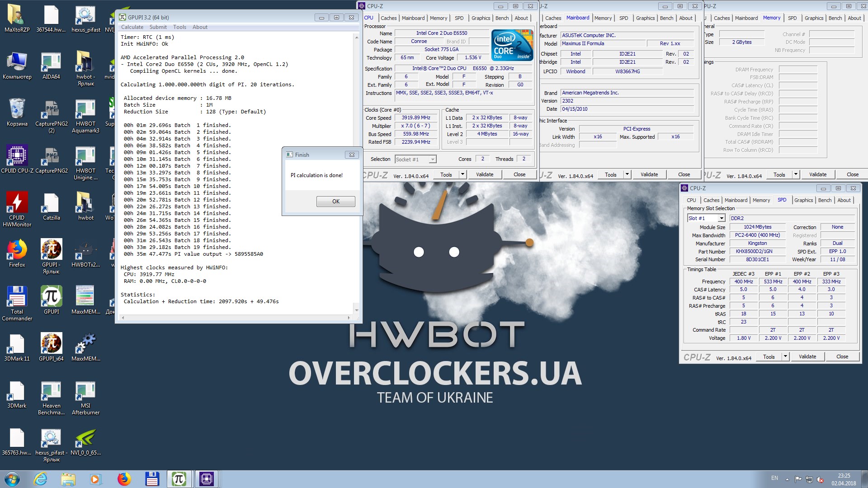Show hidden system tray icons arrow

[x=787, y=479]
